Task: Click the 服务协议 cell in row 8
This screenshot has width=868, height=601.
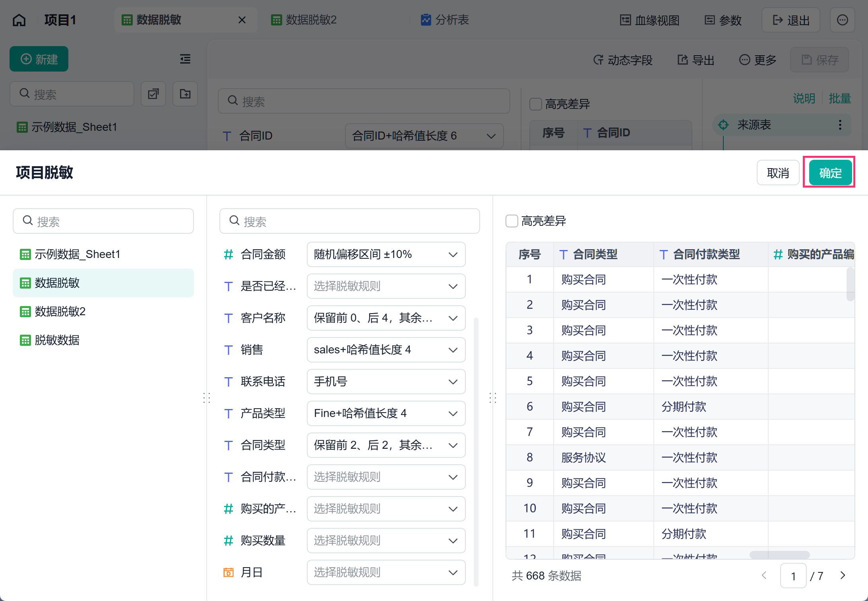Action: 603,458
